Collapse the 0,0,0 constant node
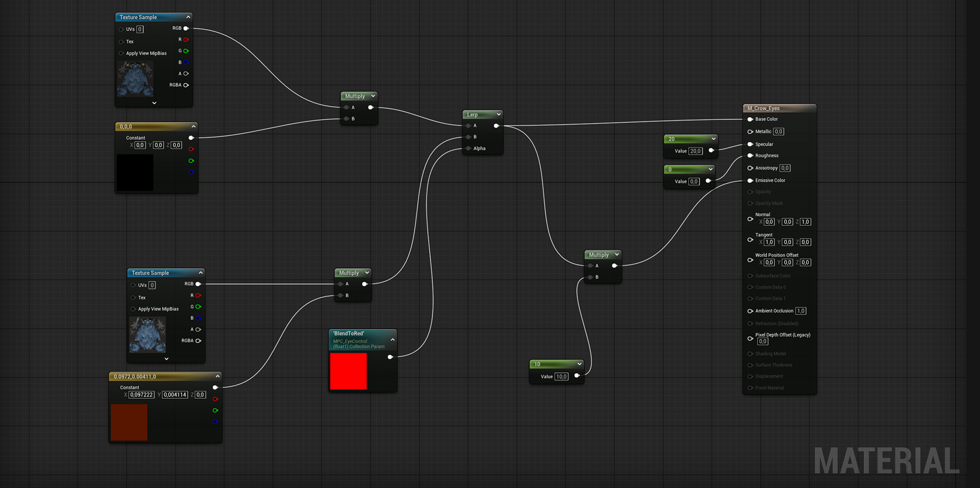This screenshot has height=488, width=980. coord(193,126)
